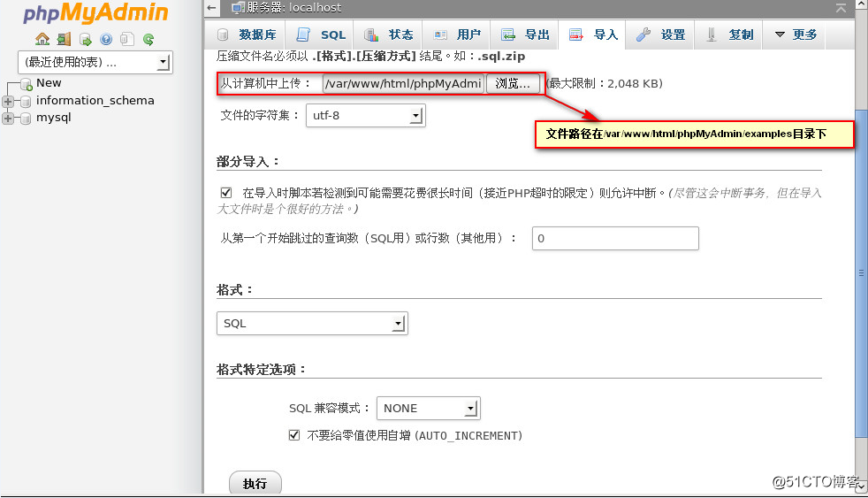Click the New database icon in the tree

point(26,84)
